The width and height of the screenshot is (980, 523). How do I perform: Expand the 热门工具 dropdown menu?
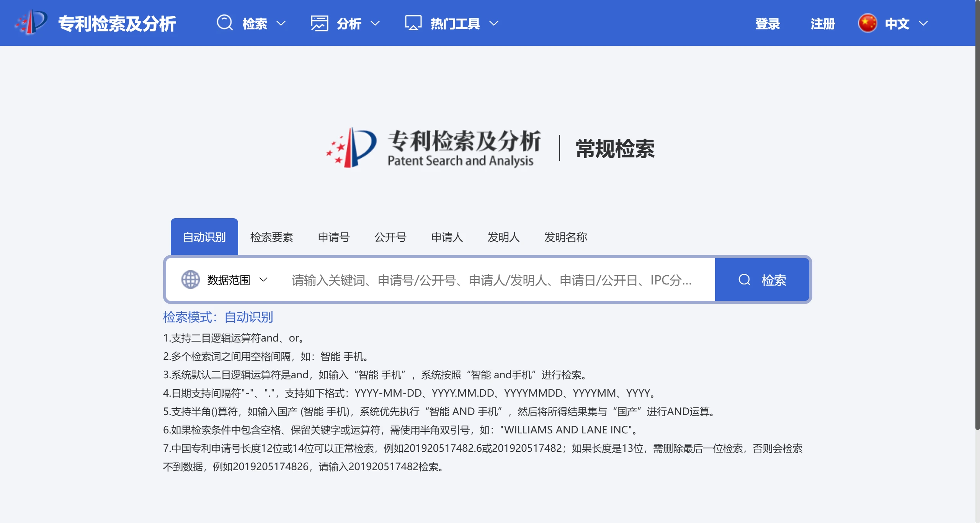(x=456, y=23)
